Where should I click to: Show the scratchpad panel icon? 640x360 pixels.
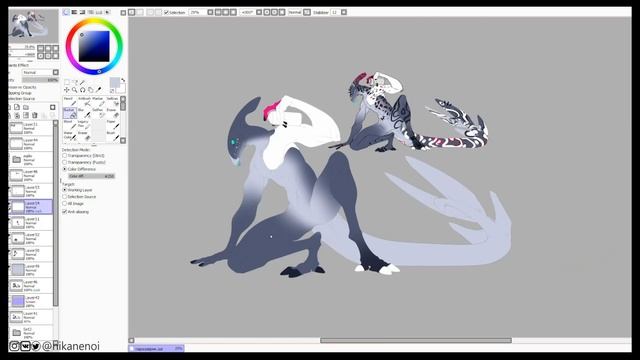pos(108,12)
